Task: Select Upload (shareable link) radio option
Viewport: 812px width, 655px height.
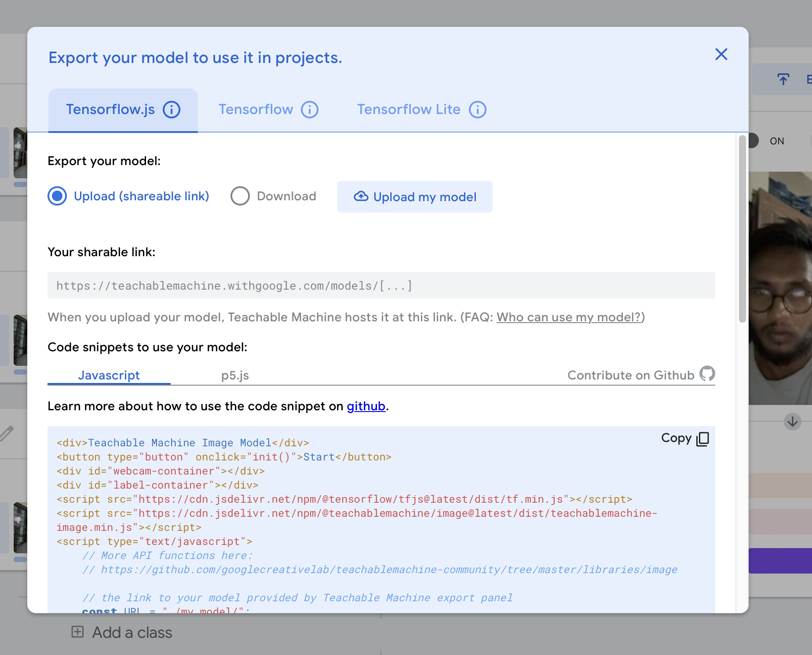Action: [58, 196]
